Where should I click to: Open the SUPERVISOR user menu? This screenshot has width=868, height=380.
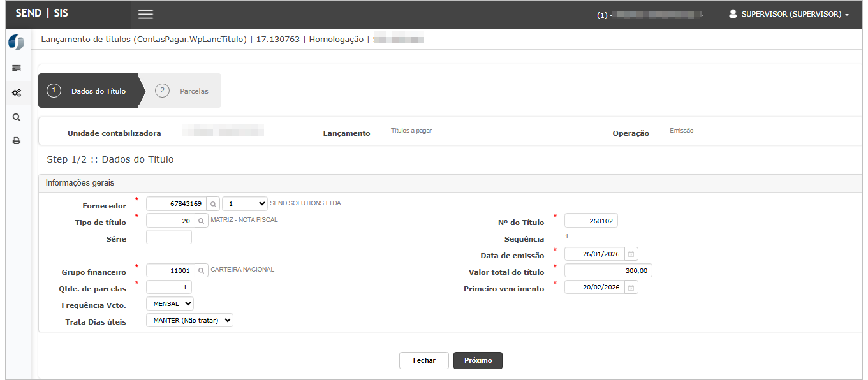coord(789,14)
